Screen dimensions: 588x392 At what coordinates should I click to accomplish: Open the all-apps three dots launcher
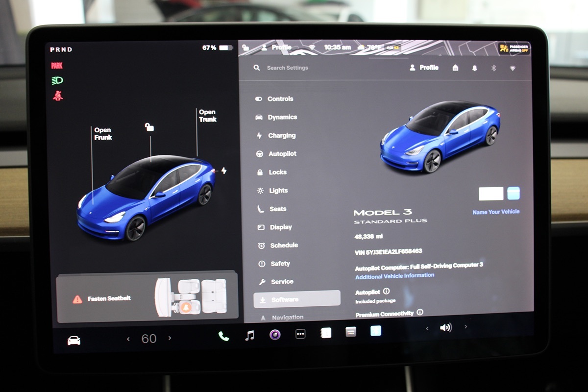(x=300, y=334)
